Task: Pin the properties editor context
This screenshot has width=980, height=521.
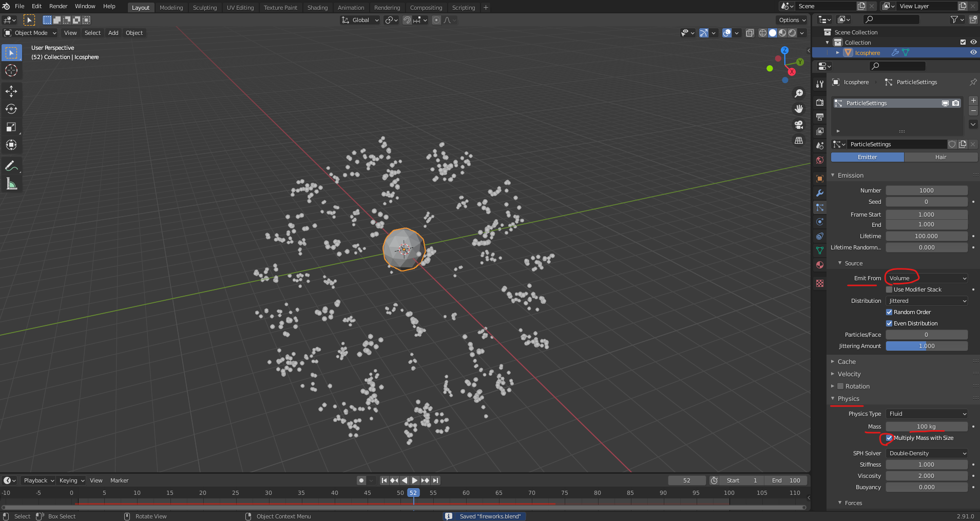Action: (x=973, y=82)
